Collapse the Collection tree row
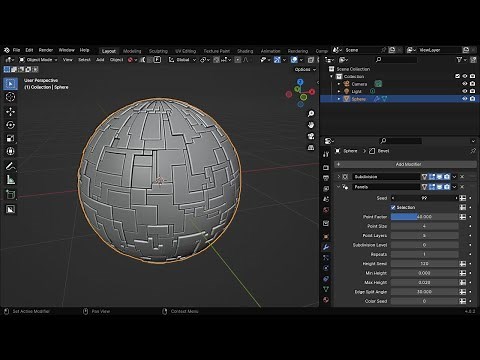The height and width of the screenshot is (360, 480). (x=332, y=76)
